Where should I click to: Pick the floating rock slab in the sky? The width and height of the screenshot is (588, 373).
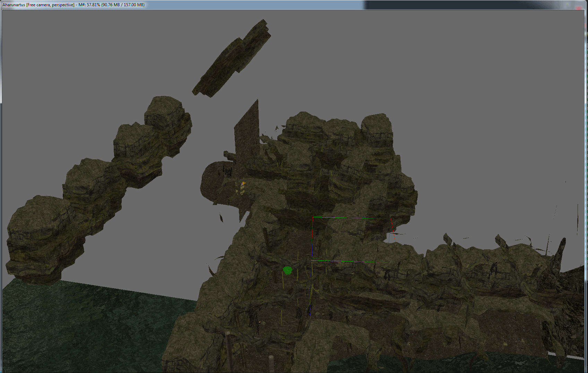(x=232, y=58)
